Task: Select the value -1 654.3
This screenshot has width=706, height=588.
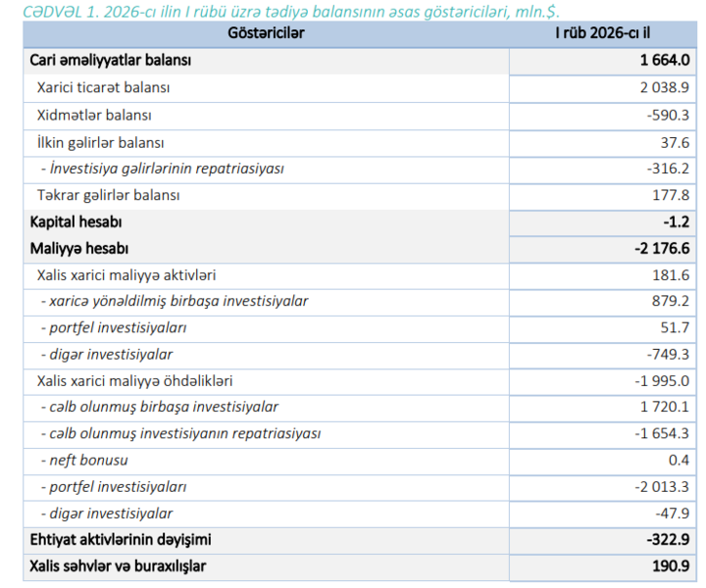Action: pos(662,434)
